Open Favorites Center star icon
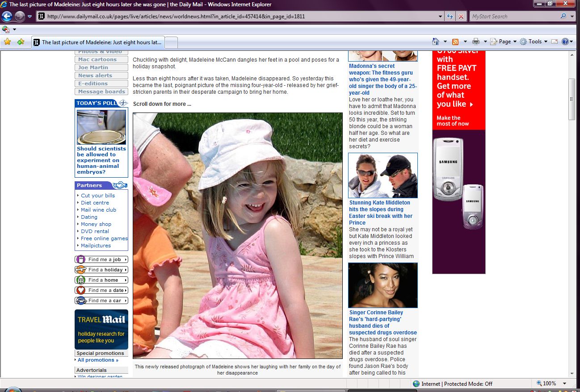 (x=7, y=42)
